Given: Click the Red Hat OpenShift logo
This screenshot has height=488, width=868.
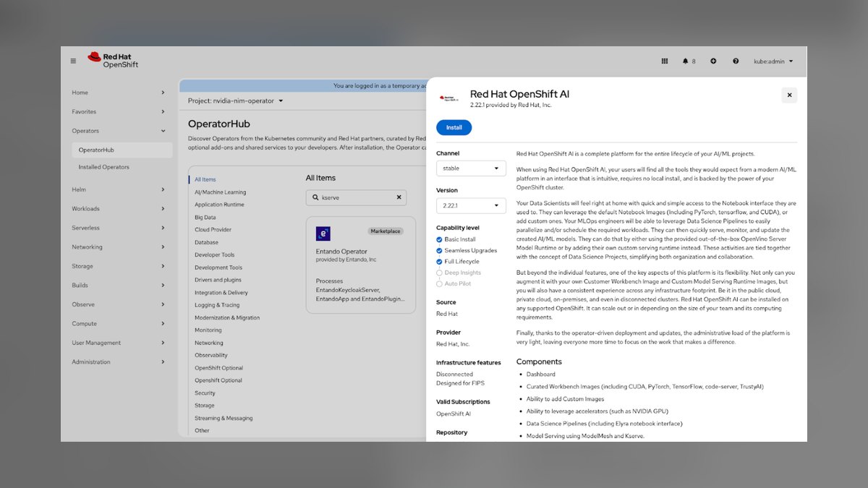Looking at the screenshot, I should [113, 60].
